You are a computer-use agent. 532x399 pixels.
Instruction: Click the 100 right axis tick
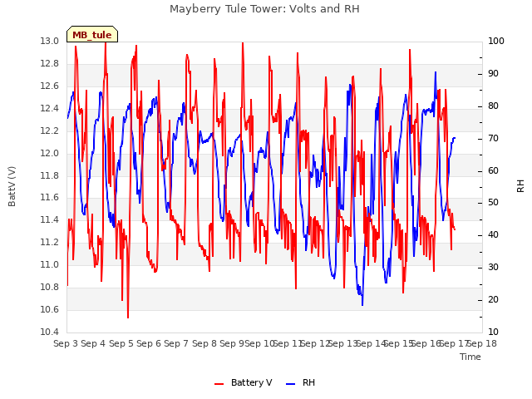click(x=496, y=42)
